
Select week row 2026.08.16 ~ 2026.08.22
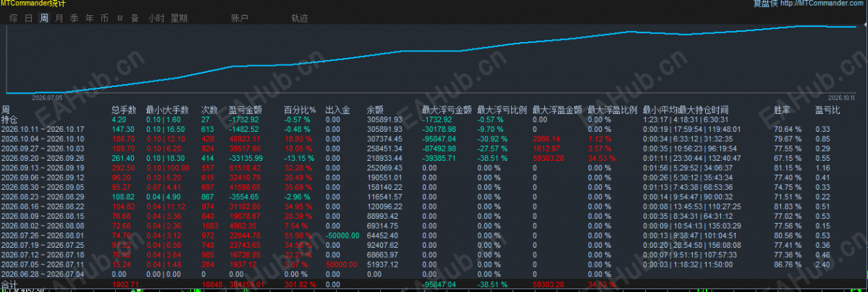(42, 207)
